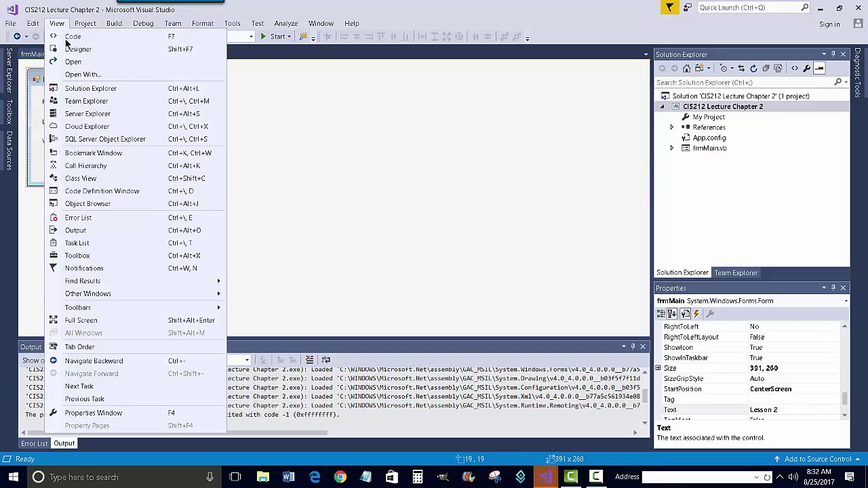
Task: Choose Properties Window in View menu
Action: click(136, 413)
